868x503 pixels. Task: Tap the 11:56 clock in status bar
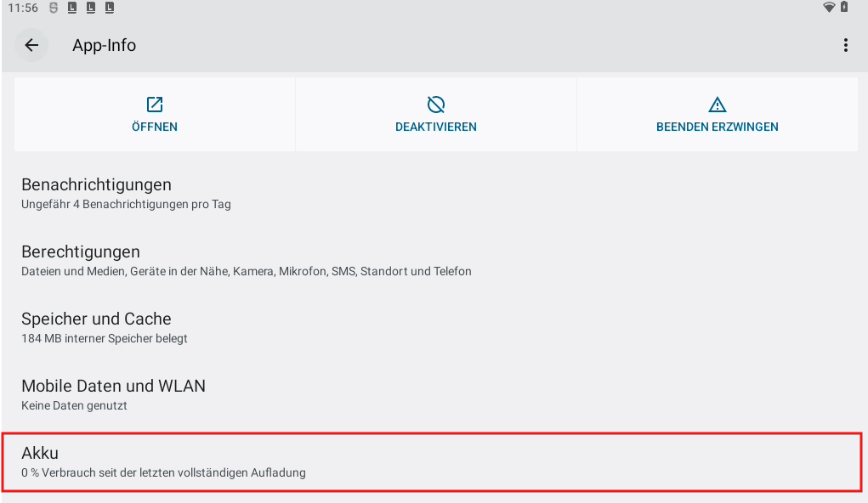pos(22,8)
